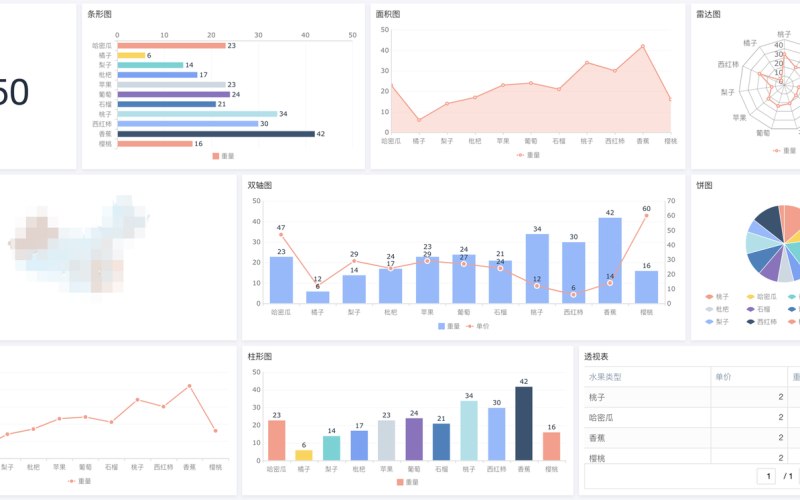Click the 饼图 panel title
The height and width of the screenshot is (500, 800).
click(704, 185)
